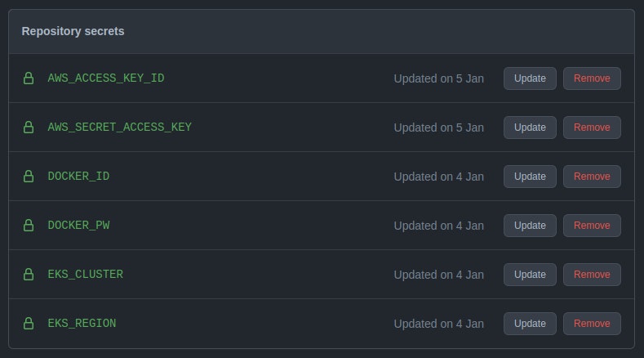
Task: Remove the AWS_ACCESS_KEY_ID secret
Action: coord(592,78)
